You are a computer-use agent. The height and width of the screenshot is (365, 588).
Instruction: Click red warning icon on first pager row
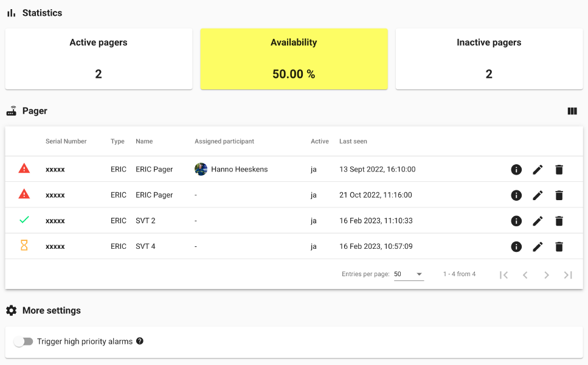point(24,169)
